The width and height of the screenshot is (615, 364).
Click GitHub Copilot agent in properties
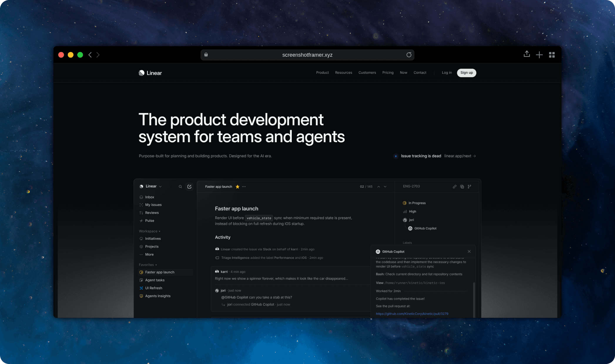pos(422,229)
